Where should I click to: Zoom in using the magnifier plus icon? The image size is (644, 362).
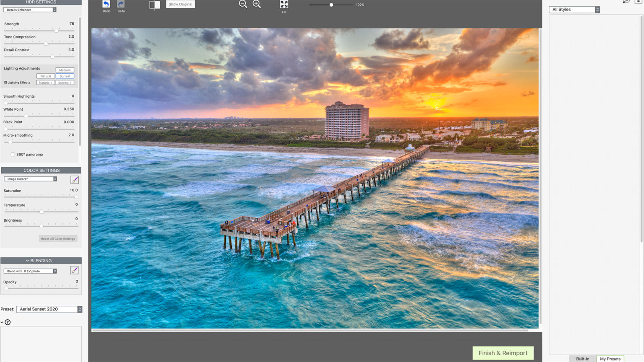pos(257,4)
